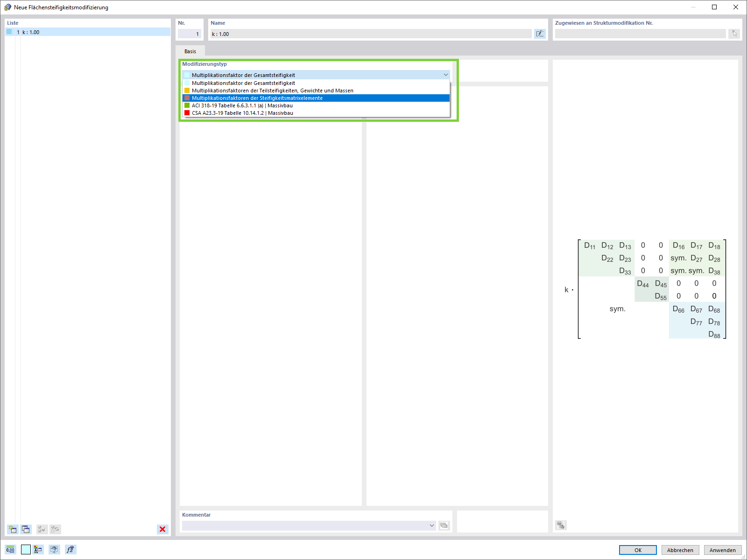Click the comment library icon next to Kommentar
Viewport: 747px width, 560px height.
[444, 525]
